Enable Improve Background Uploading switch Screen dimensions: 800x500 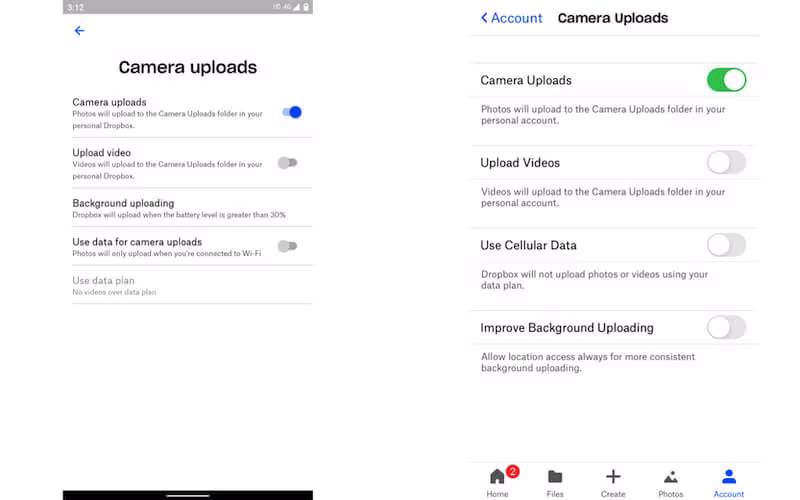point(726,328)
